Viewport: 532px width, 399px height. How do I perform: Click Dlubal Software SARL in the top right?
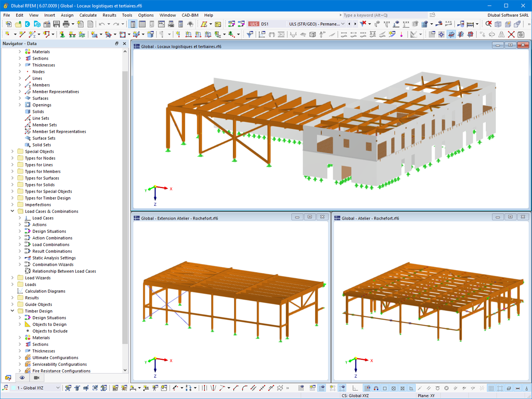coord(508,15)
